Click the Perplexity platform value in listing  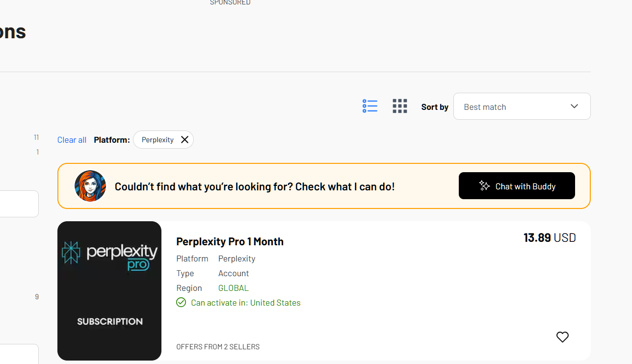(237, 259)
